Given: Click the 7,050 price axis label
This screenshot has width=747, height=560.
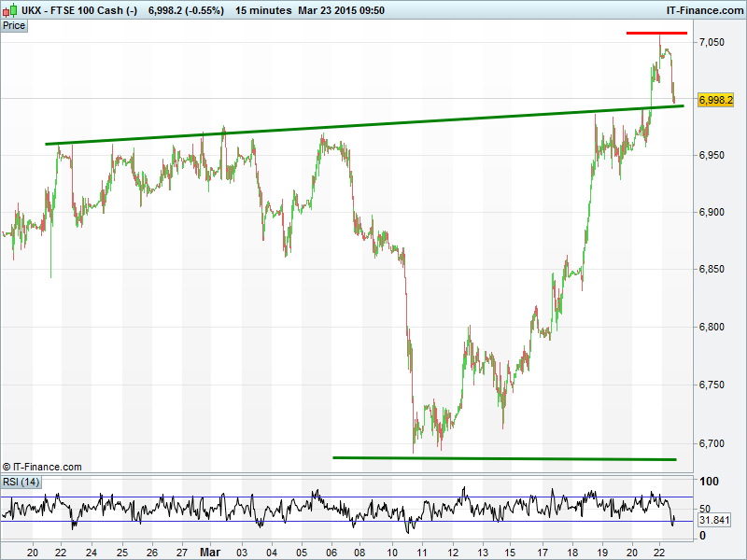Looking at the screenshot, I should coord(712,42).
